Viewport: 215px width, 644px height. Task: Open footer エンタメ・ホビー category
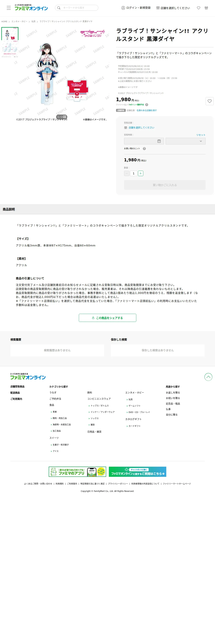pos(135,393)
